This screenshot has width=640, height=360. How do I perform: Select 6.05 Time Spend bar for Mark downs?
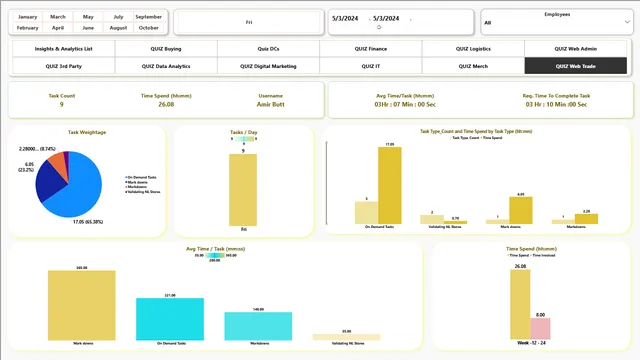(x=521, y=210)
